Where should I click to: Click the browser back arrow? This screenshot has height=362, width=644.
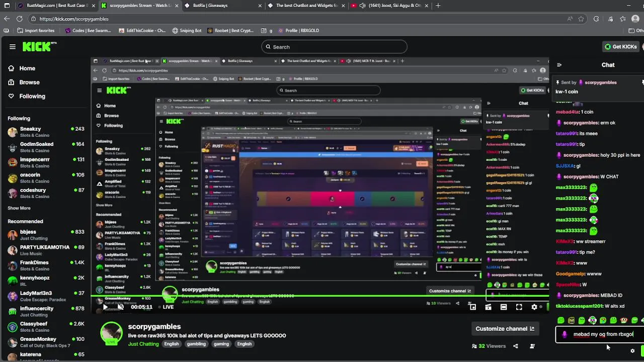pyautogui.click(x=7, y=19)
